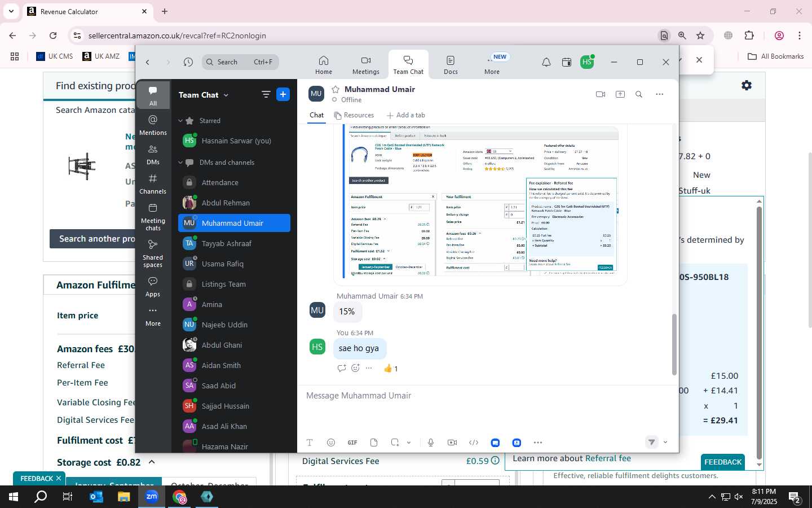The image size is (812, 508).
Task: Attach a file using the file icon
Action: click(374, 443)
